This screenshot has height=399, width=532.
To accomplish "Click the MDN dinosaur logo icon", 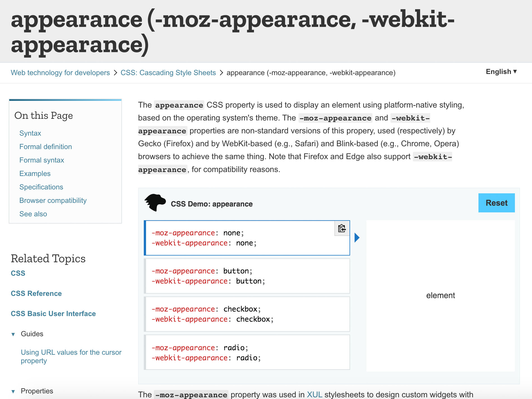I will 155,202.
